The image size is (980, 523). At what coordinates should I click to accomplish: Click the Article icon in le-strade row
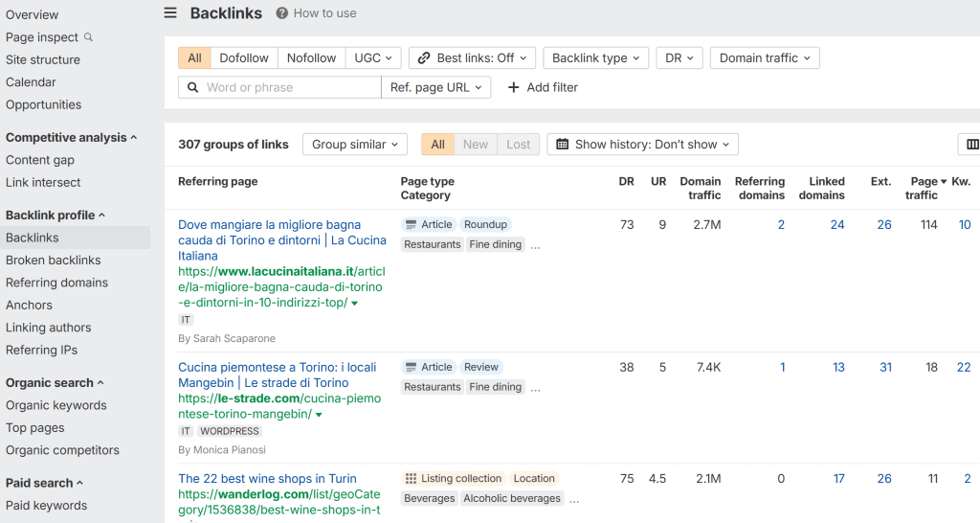tap(411, 367)
